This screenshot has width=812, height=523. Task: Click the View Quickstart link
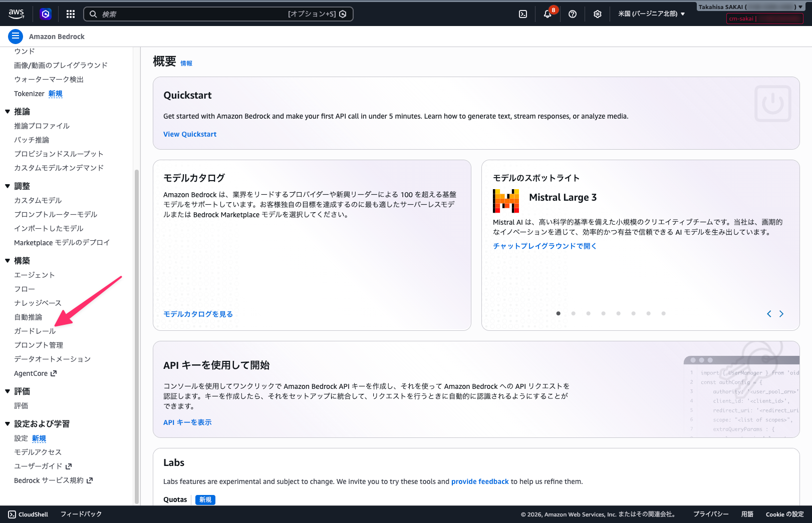(x=190, y=134)
